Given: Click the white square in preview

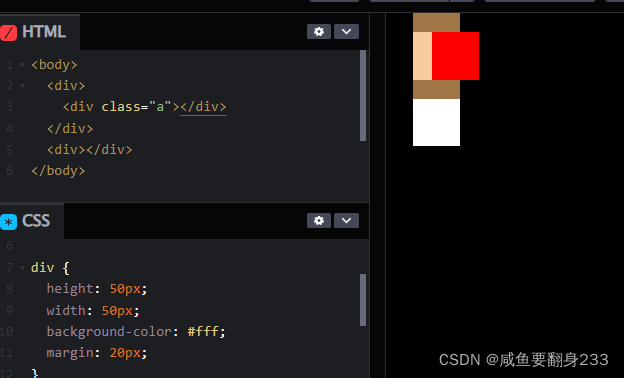Looking at the screenshot, I should pyautogui.click(x=437, y=122).
